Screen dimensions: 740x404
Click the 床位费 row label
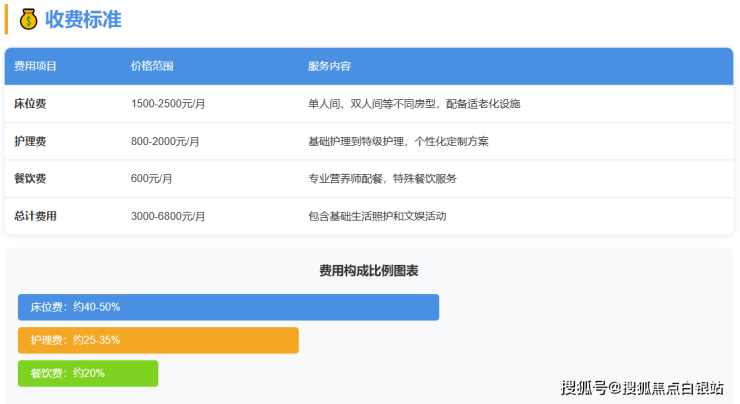(31, 104)
